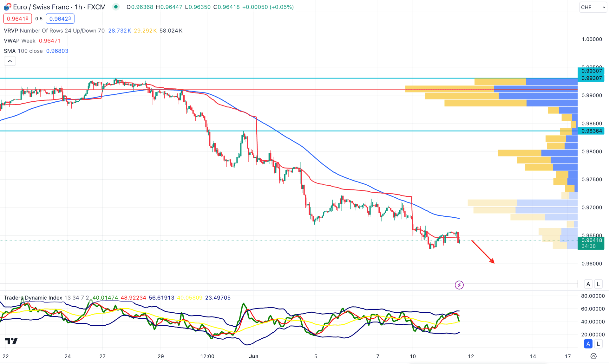
Task: Select the VWAP Week indicator legend
Action: coord(20,41)
